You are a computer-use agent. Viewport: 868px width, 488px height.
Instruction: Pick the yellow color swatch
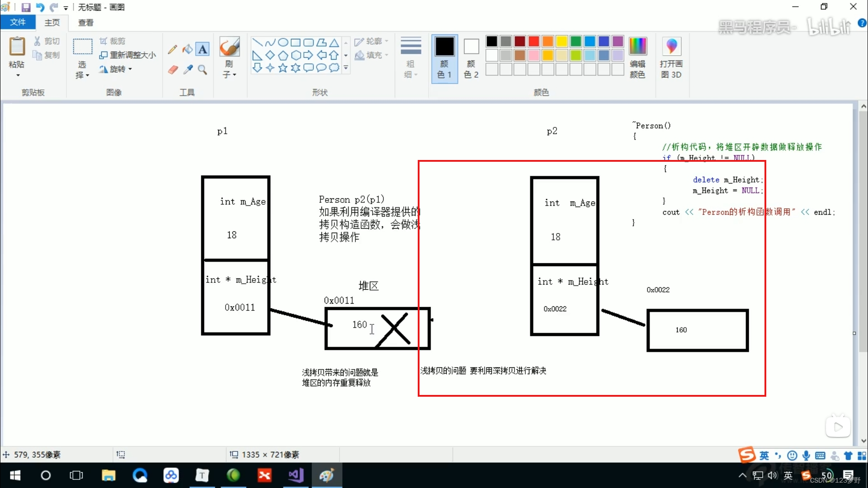coord(562,41)
